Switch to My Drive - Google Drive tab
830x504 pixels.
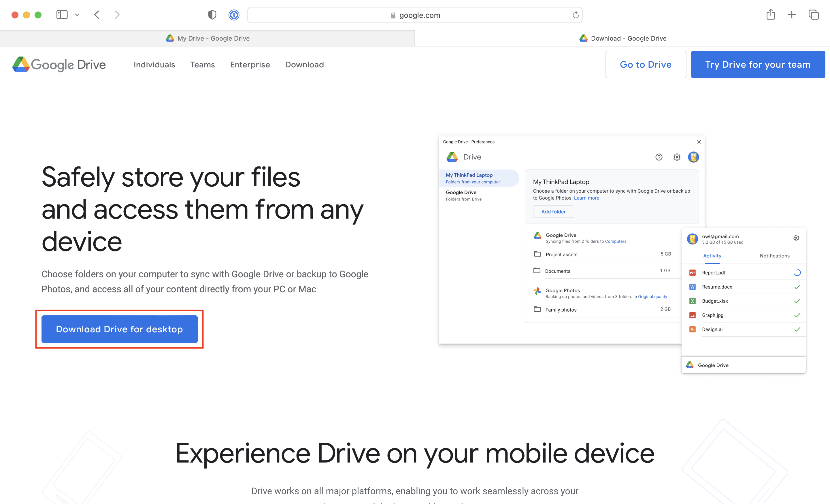point(207,38)
